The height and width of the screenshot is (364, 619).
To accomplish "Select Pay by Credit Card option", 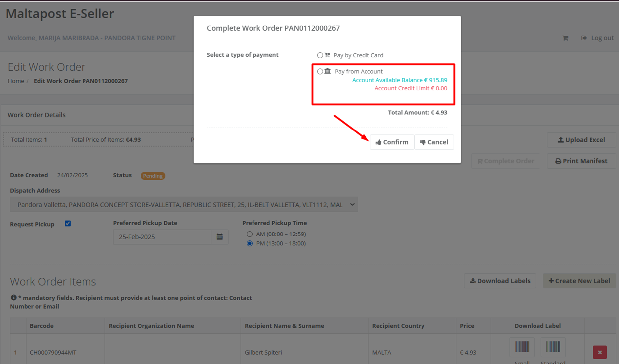I will tap(320, 55).
